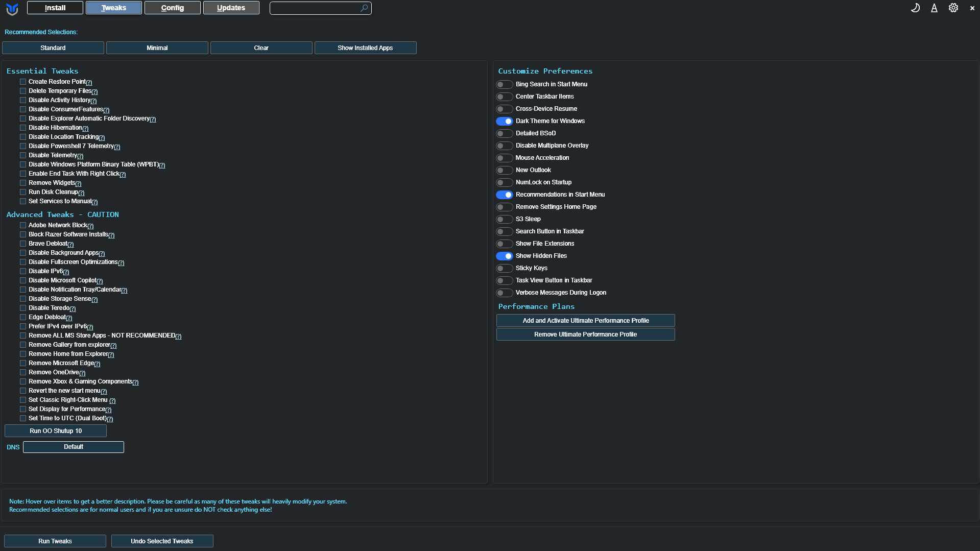
Task: Check Remove ALL MS Store Apps checkbox
Action: [x=23, y=336]
